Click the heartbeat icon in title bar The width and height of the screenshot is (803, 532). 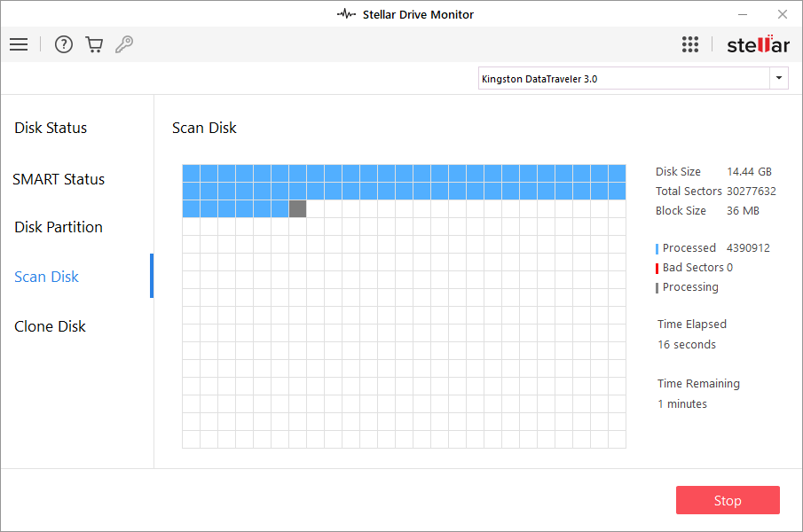346,14
